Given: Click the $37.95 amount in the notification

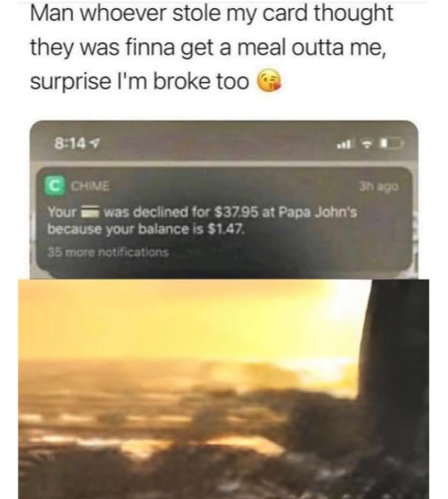Looking at the screenshot, I should 236,212.
